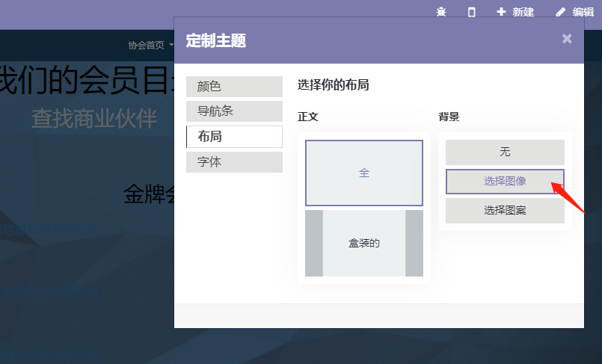602x364 pixels.
Task: Click the 选择图案 background button
Action: [505, 211]
